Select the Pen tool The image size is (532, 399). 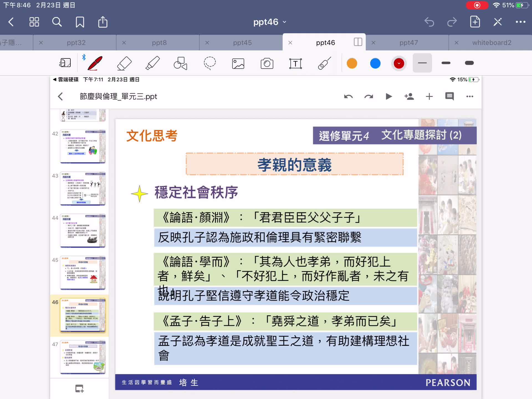[x=94, y=63]
